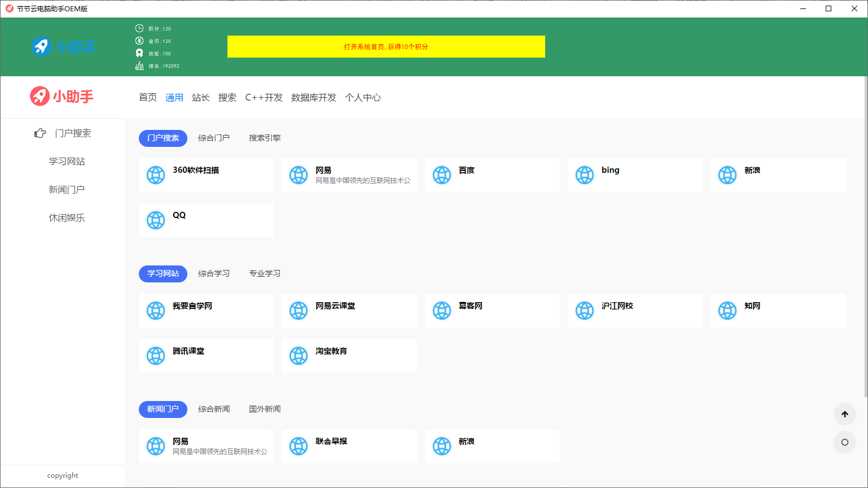The image size is (868, 488).
Task: Click the yellow 打开系统首页 banner
Action: pyautogui.click(x=386, y=46)
